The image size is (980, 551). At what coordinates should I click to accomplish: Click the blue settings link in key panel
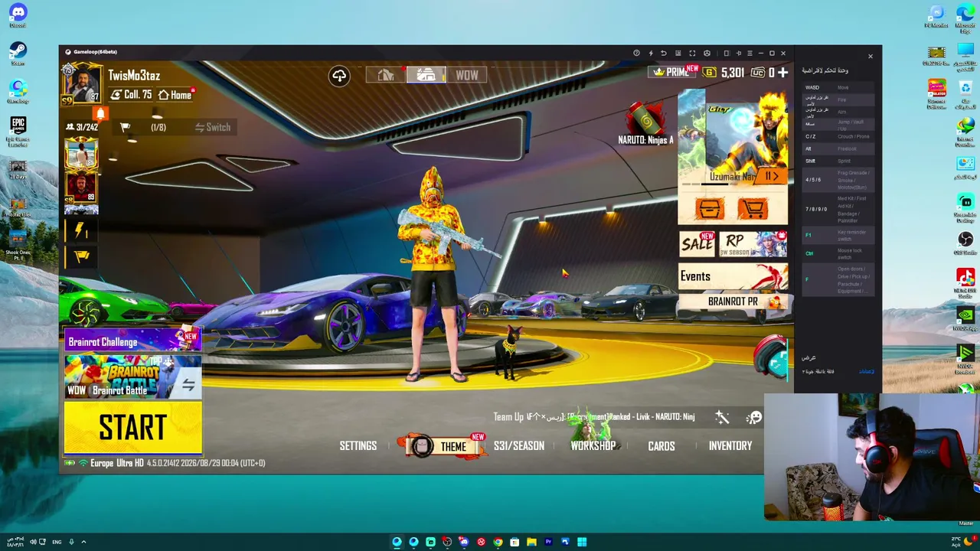click(866, 371)
